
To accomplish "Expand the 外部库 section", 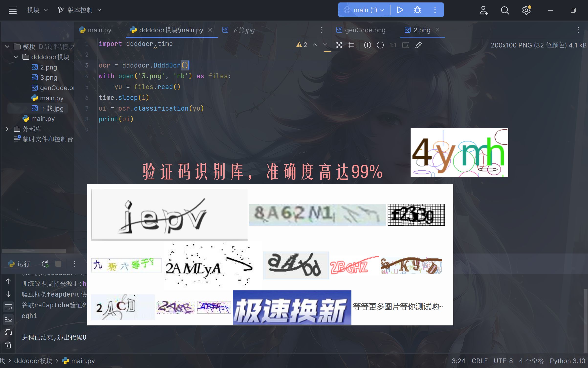I will tap(6, 128).
